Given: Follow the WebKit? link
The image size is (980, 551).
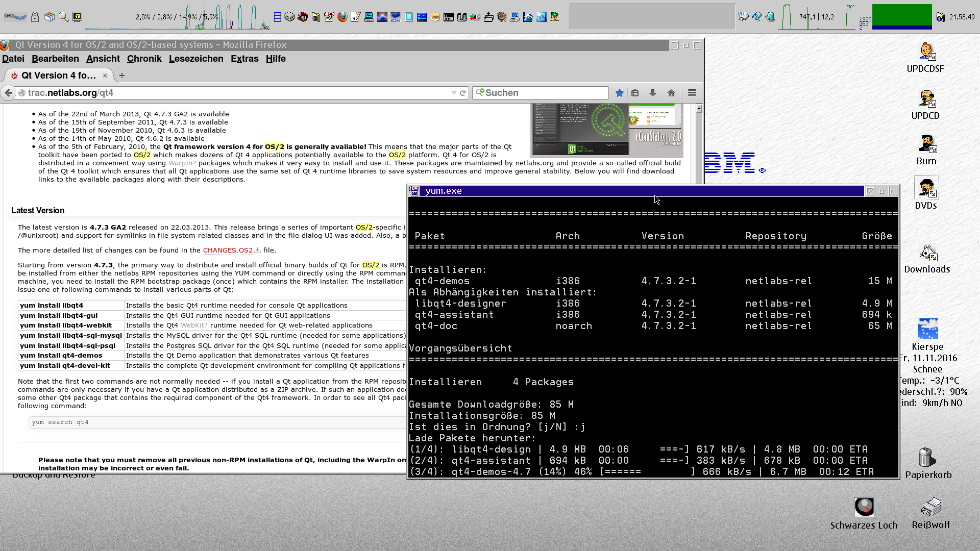Looking at the screenshot, I should (x=194, y=325).
